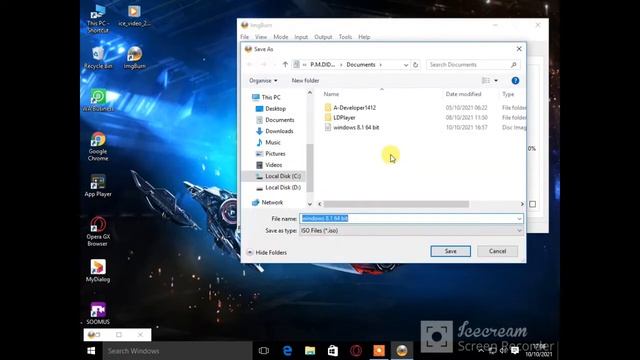Open WA Business desktop icon
Viewport: 640px width, 360px height.
pos(98,100)
